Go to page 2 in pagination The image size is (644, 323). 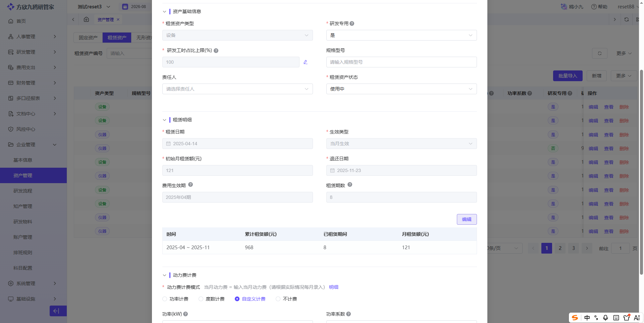click(x=560, y=248)
